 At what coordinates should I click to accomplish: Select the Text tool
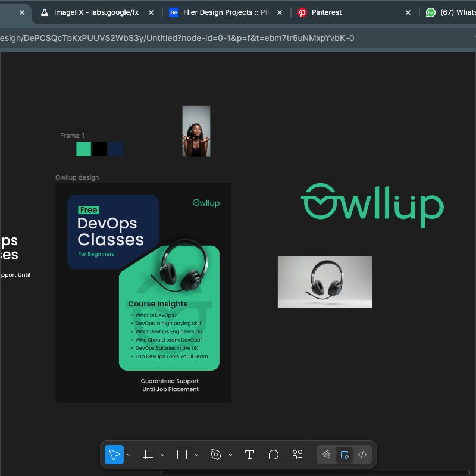click(249, 455)
